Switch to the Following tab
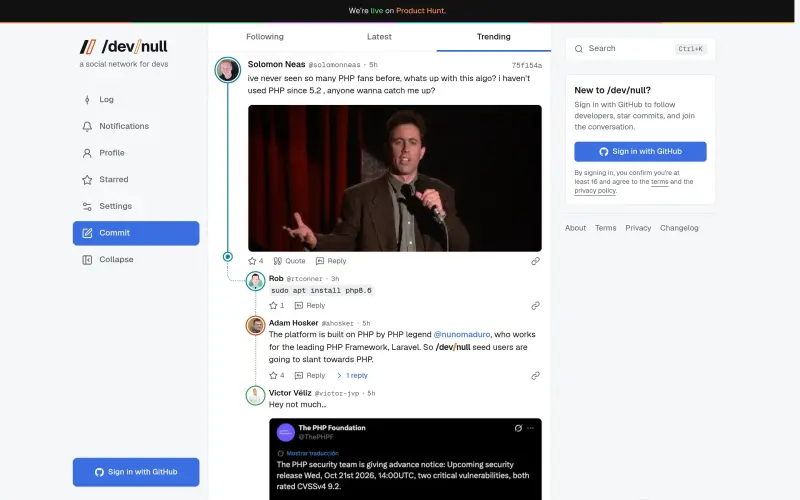Screen dimensions: 800x500 tap(265, 37)
